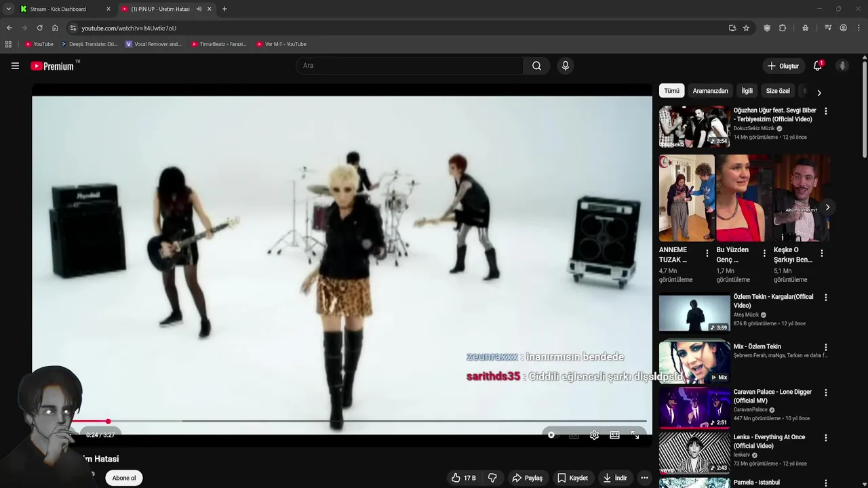The width and height of the screenshot is (868, 488).
Task: Go back in browser history
Action: pos(9,28)
